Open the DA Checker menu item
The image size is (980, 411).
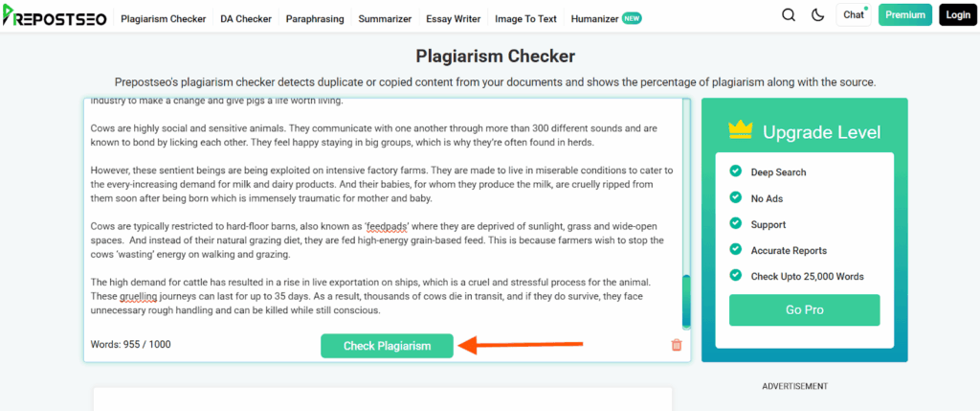click(246, 19)
